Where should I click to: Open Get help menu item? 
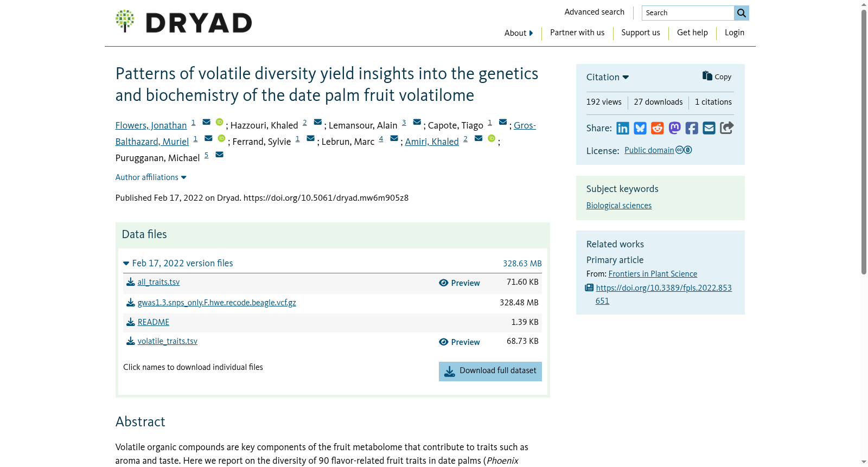tap(692, 33)
